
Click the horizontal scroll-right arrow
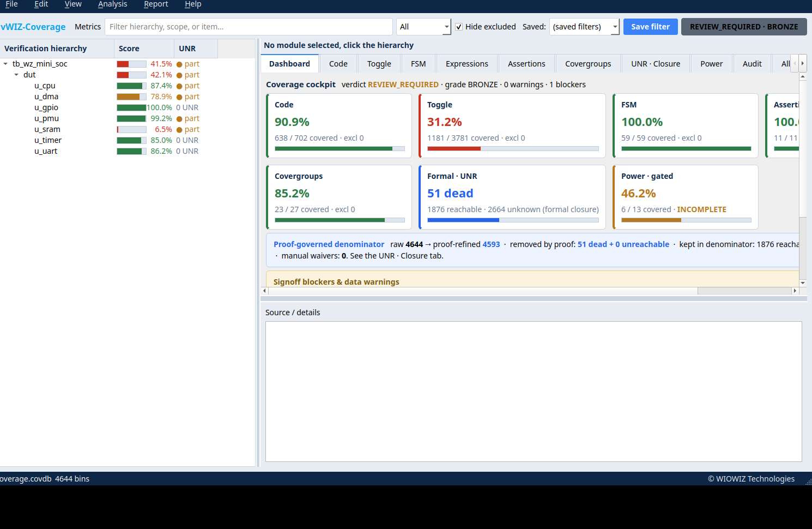(x=795, y=291)
